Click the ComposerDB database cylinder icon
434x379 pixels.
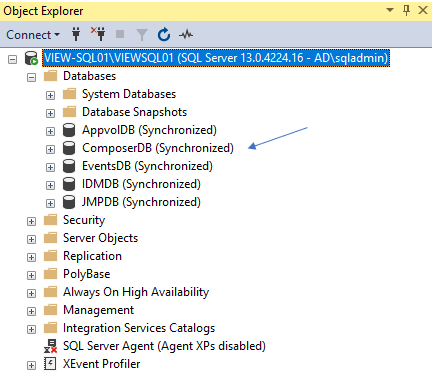pos(69,148)
